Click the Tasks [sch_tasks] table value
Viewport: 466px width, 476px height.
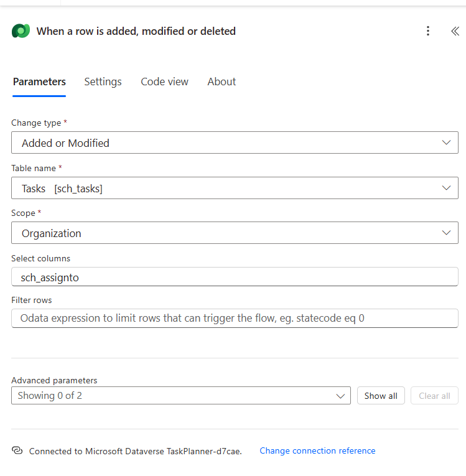point(62,189)
